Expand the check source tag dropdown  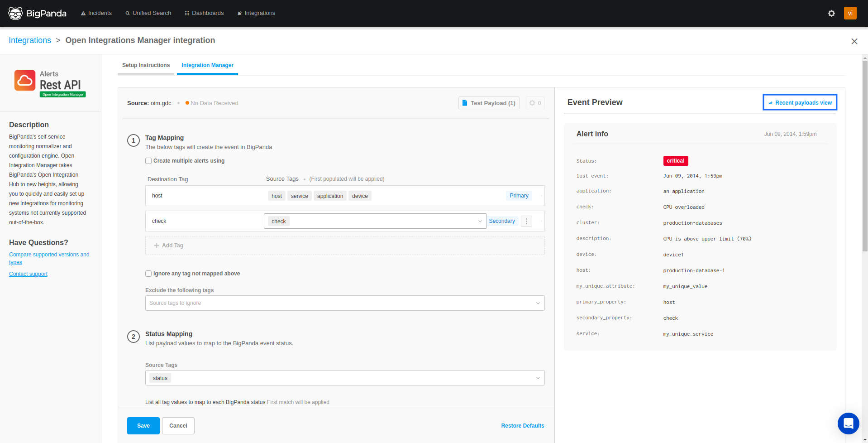(479, 221)
